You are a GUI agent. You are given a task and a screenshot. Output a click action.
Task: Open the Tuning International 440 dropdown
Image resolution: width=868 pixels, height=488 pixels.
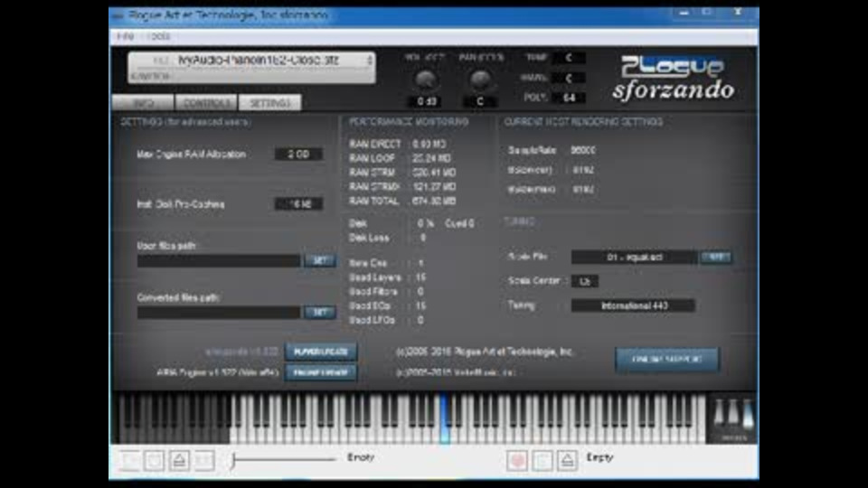(633, 306)
